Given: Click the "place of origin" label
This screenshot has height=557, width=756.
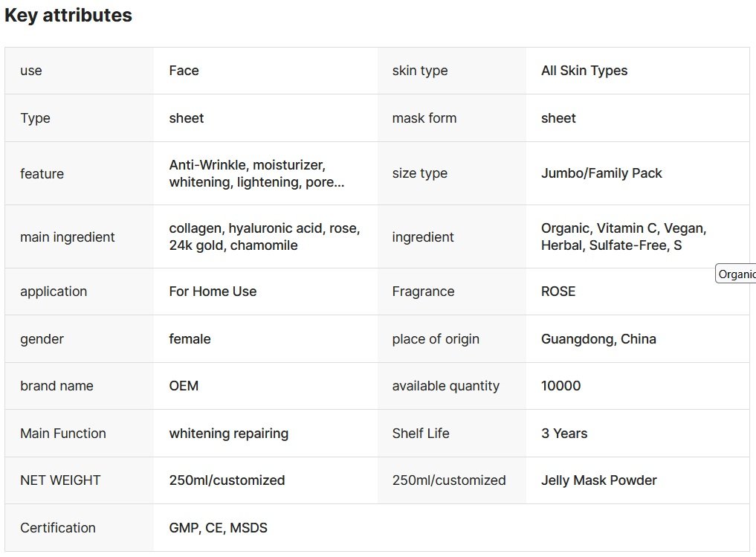Looking at the screenshot, I should pyautogui.click(x=436, y=339).
